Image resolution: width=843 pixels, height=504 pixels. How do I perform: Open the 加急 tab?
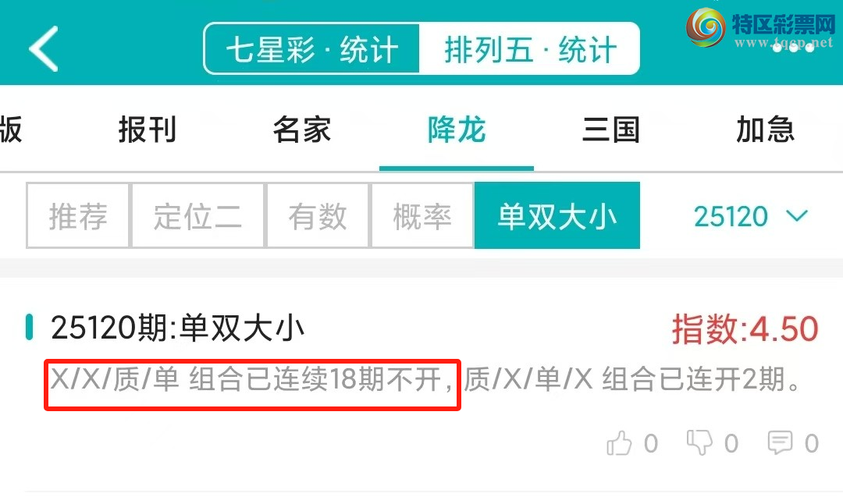tap(765, 130)
